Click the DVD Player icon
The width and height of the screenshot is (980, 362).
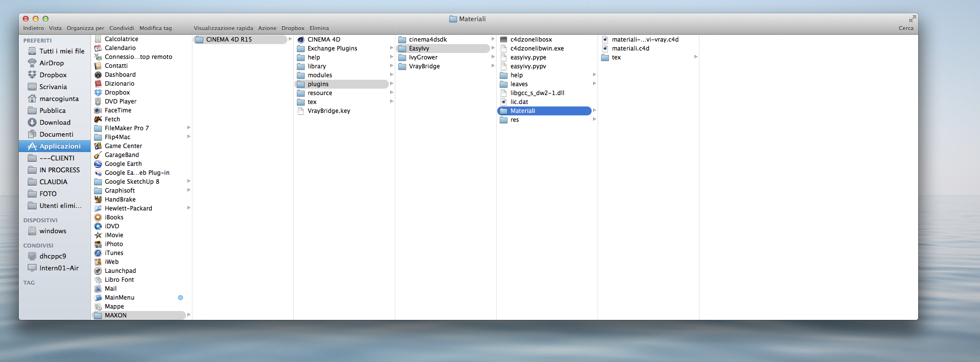98,102
